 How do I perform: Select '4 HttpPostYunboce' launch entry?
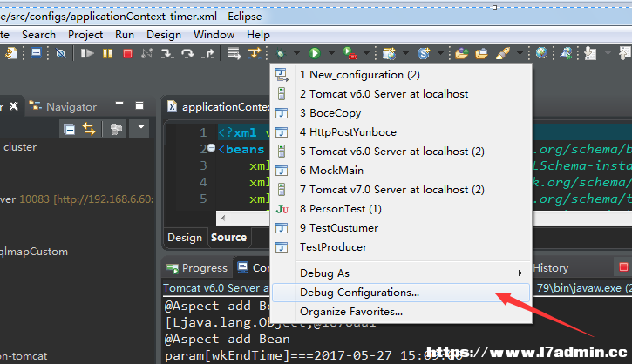(x=402, y=132)
